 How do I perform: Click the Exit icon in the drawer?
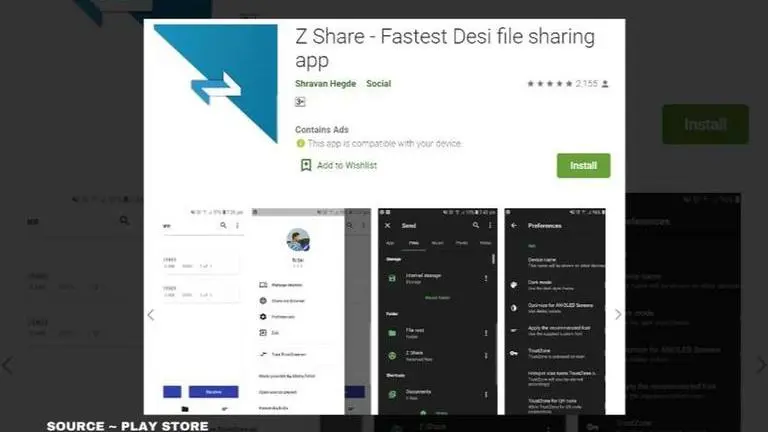pos(263,333)
